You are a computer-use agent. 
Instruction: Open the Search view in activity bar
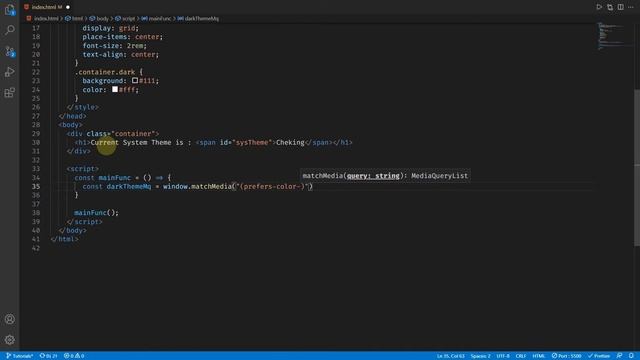[x=10, y=30]
